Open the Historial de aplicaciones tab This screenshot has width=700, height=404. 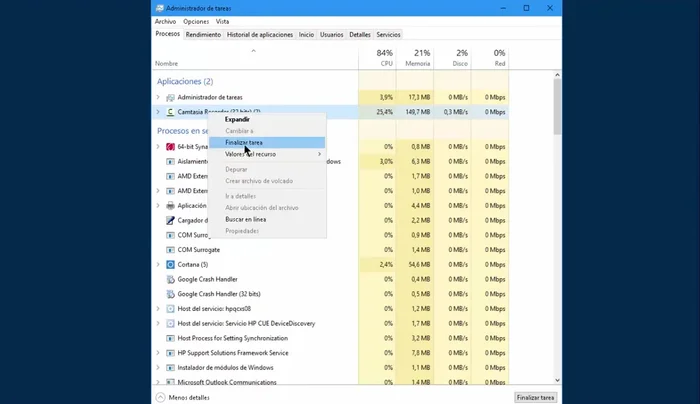tap(260, 35)
